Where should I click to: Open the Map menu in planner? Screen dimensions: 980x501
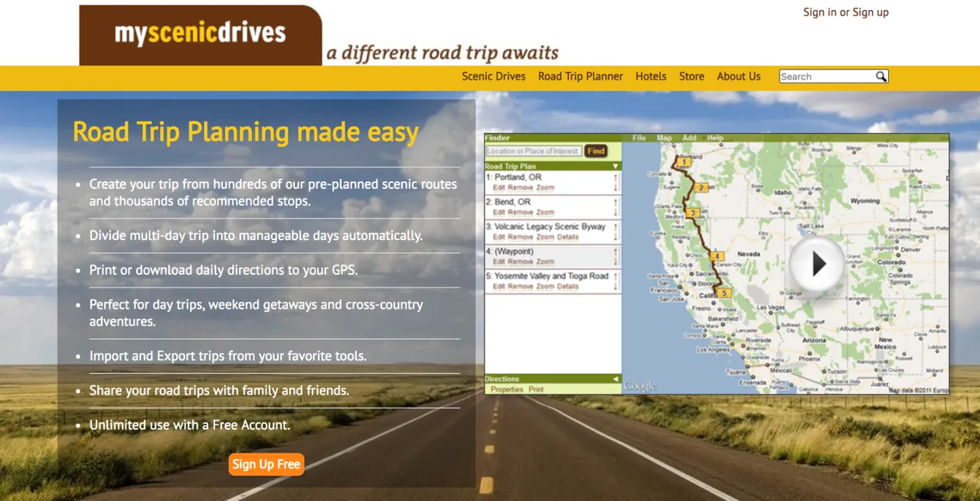664,138
